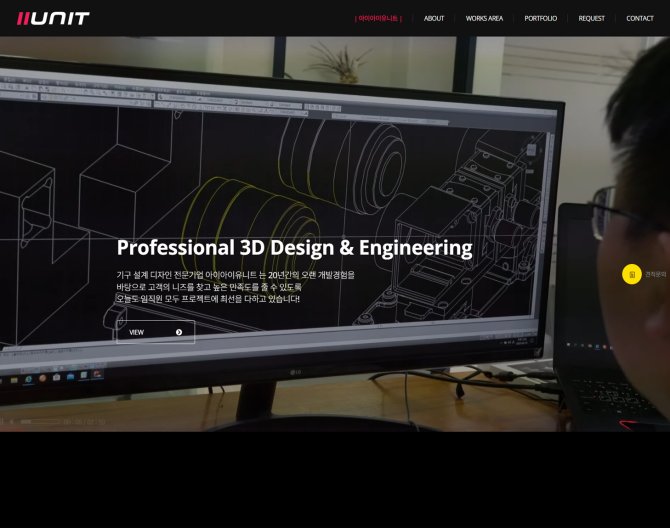Click the Professional 3D Design & Engineering headline
The width and height of the screenshot is (670, 528).
294,247
